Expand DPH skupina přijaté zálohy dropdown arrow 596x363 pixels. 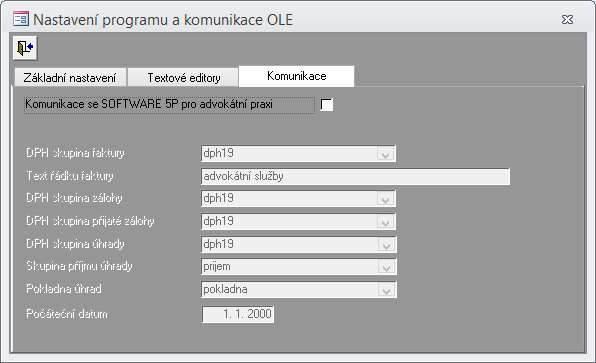pos(386,222)
